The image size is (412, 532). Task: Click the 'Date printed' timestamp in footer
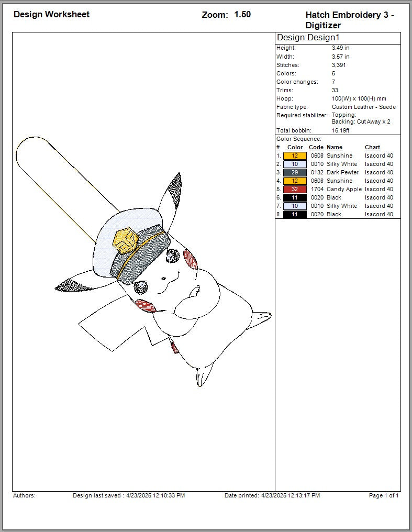(x=272, y=495)
